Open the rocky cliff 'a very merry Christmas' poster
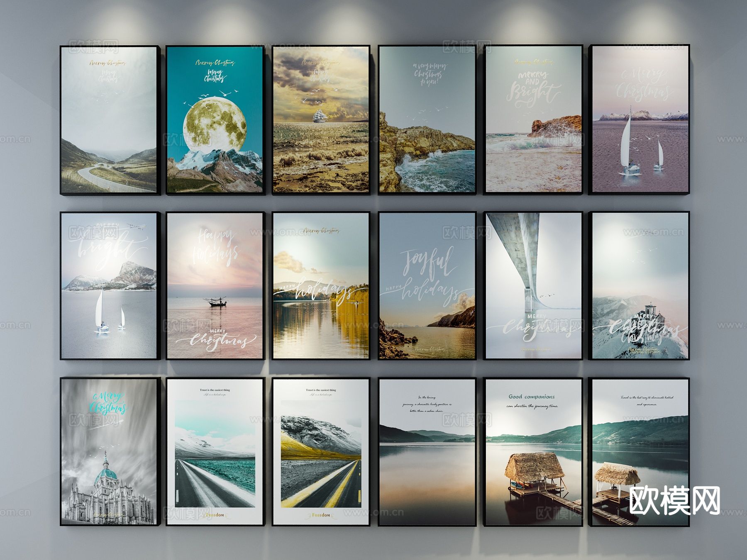747x560 pixels. pyautogui.click(x=427, y=119)
